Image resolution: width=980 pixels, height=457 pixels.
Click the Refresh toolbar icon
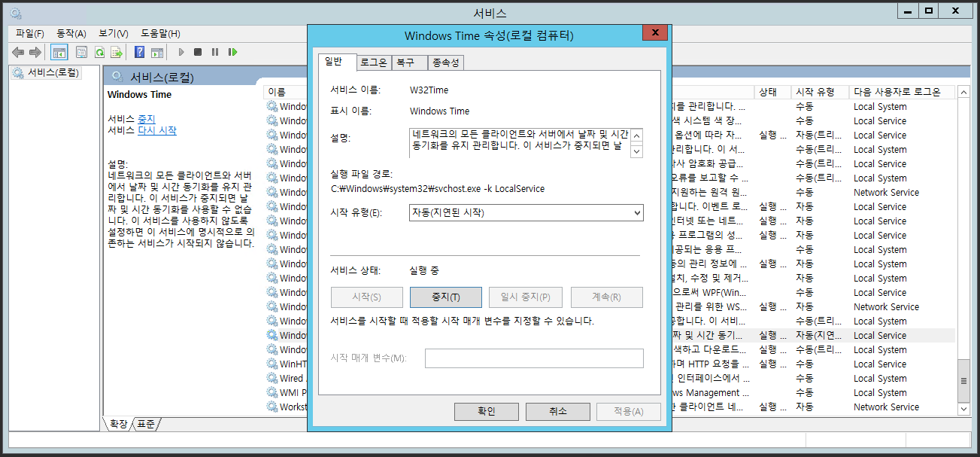pos(99,52)
